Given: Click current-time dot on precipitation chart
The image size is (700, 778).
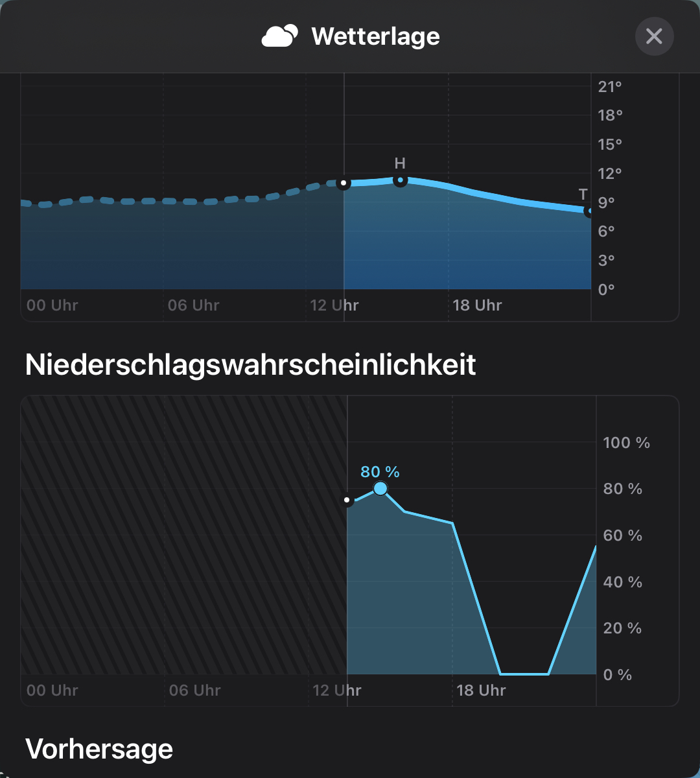Looking at the screenshot, I should [x=347, y=500].
